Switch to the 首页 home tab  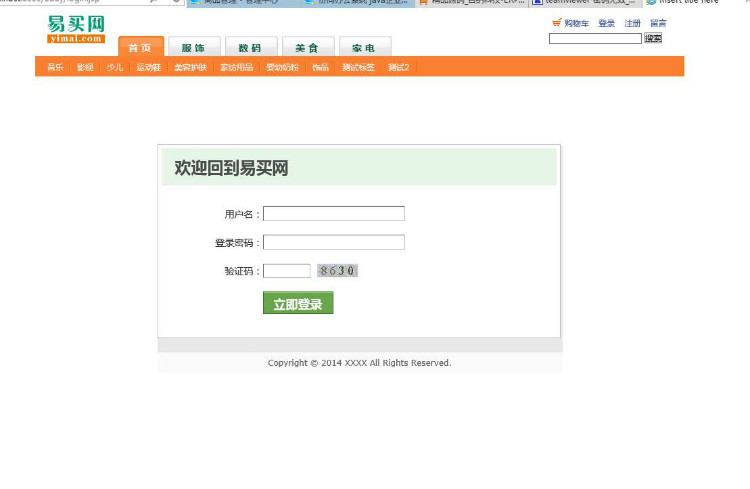pyautogui.click(x=141, y=47)
